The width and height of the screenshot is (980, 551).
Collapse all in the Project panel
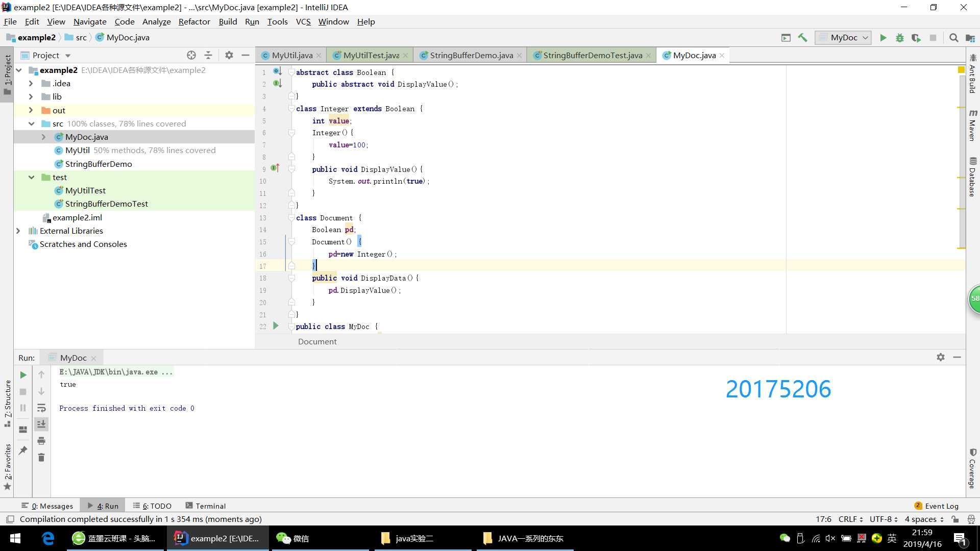tap(208, 55)
